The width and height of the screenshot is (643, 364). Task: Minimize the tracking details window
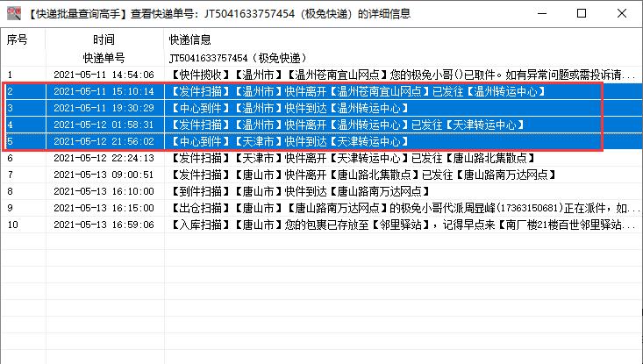click(x=542, y=13)
